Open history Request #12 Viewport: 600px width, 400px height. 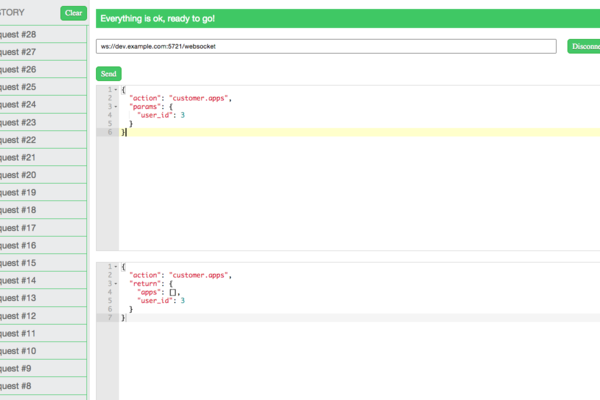43,316
